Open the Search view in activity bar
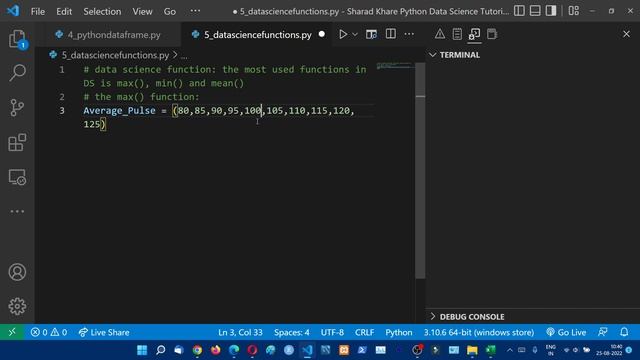This screenshot has width=640, height=360. click(17, 73)
